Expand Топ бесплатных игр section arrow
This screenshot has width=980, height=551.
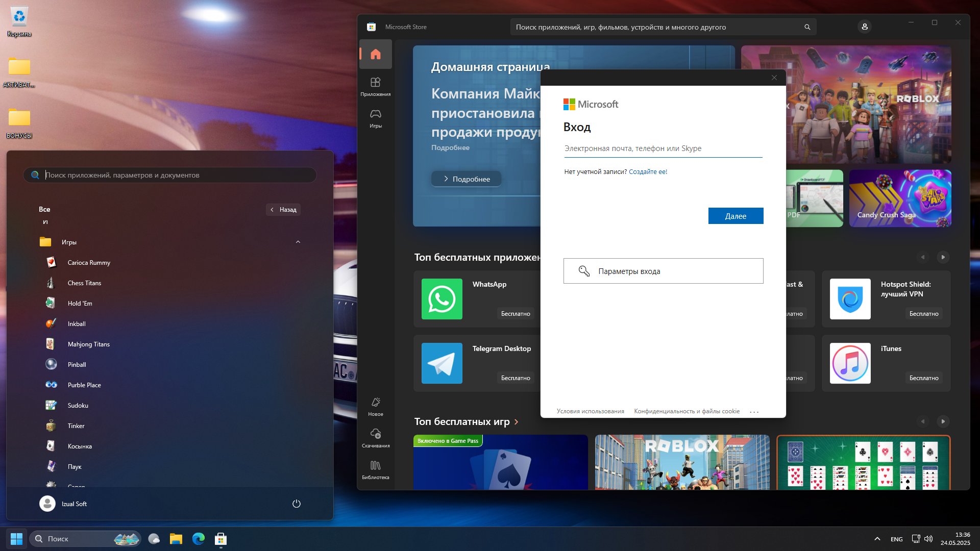click(517, 422)
